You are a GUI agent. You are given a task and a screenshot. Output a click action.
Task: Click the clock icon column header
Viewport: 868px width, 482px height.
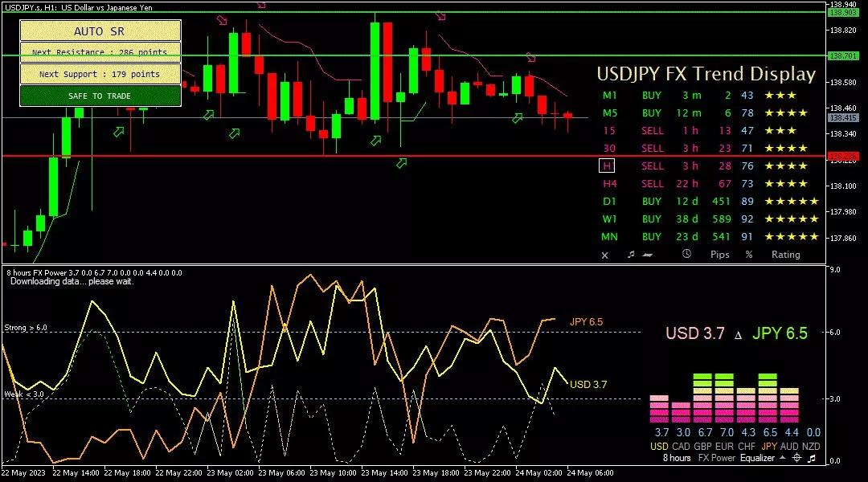coord(686,254)
